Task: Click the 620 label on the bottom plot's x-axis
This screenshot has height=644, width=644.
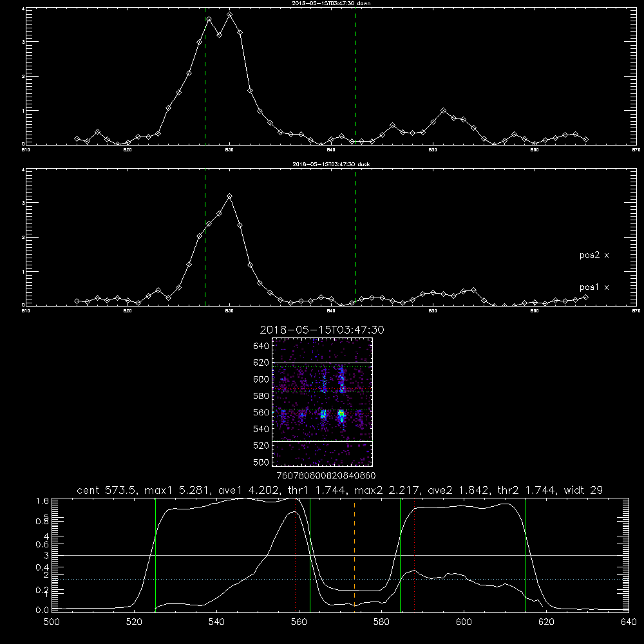Action: coord(546,622)
